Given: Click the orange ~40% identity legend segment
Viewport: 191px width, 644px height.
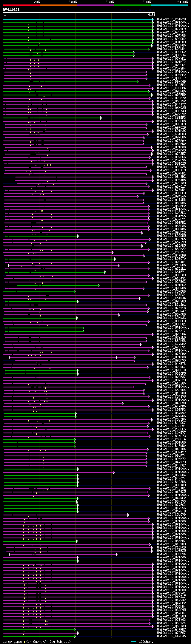Looking at the screenshot, I should pyautogui.click(x=58, y=5).
